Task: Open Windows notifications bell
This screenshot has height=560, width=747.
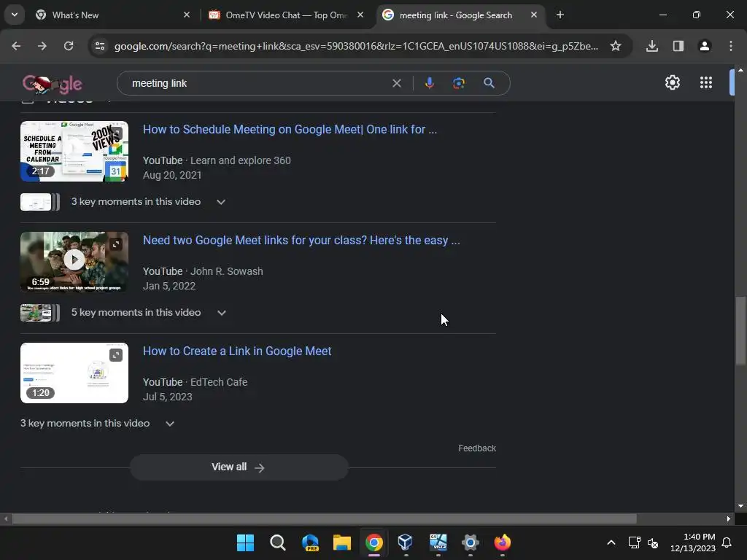Action: click(727, 542)
